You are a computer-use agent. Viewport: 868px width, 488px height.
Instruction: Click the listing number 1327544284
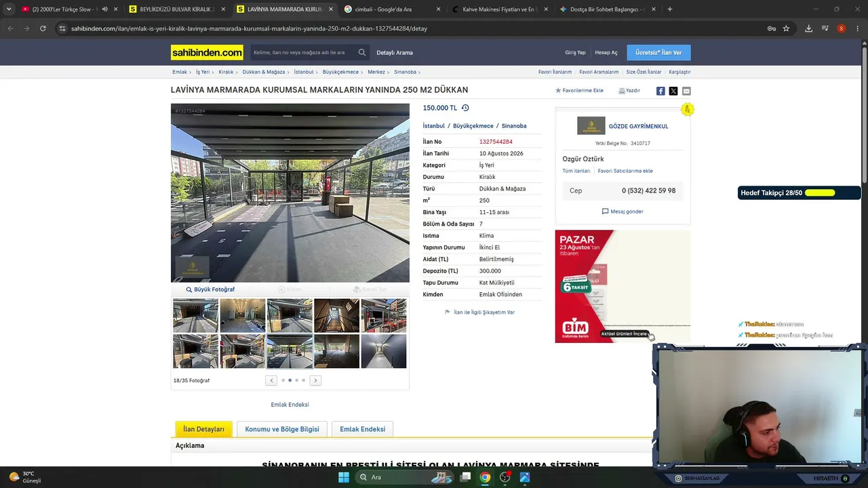pyautogui.click(x=496, y=142)
